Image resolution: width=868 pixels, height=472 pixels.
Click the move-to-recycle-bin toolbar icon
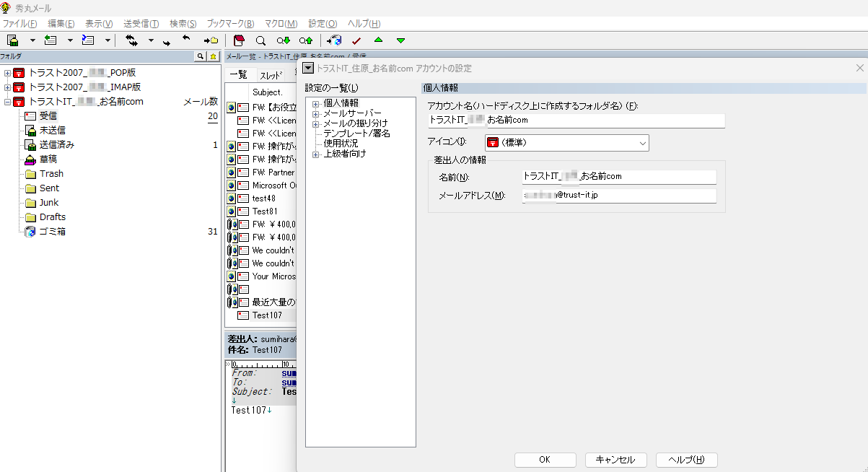point(334,40)
